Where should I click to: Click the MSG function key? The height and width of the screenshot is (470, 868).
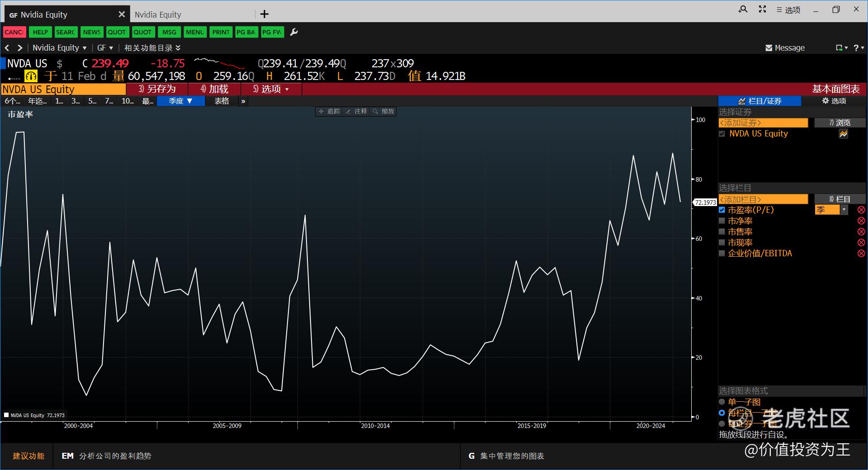tap(170, 32)
